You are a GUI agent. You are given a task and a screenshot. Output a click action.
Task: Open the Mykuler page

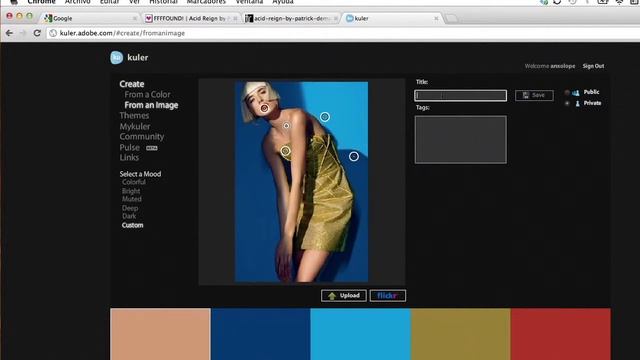(135, 127)
